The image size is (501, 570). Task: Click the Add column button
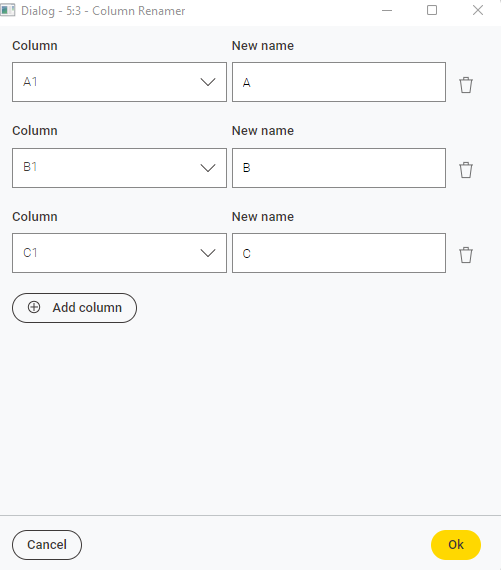click(x=75, y=308)
